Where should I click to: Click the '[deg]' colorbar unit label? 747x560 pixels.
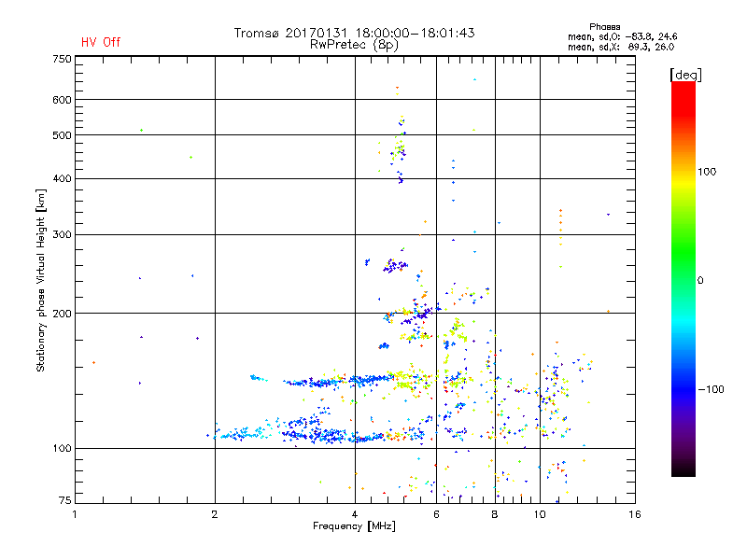point(685,75)
